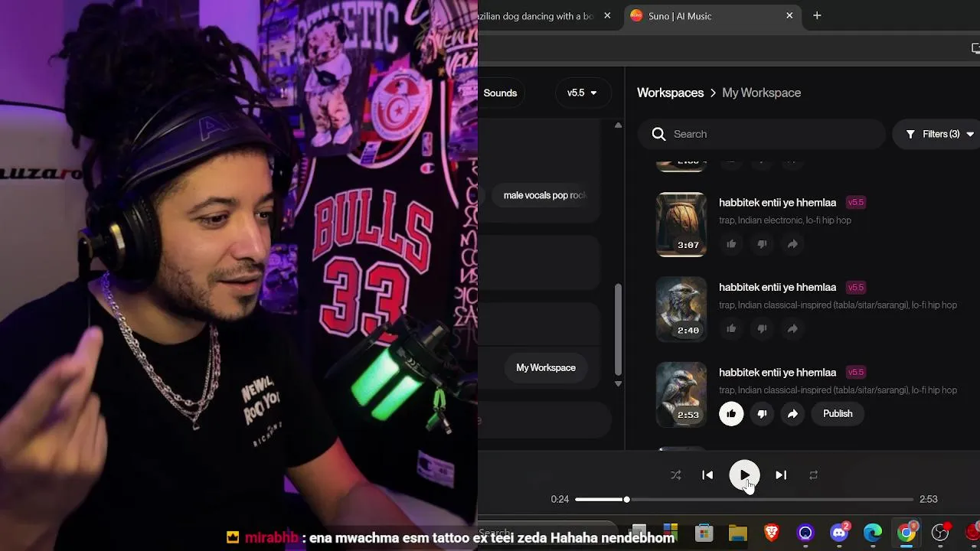Open File Explorer from the taskbar

[x=737, y=533]
